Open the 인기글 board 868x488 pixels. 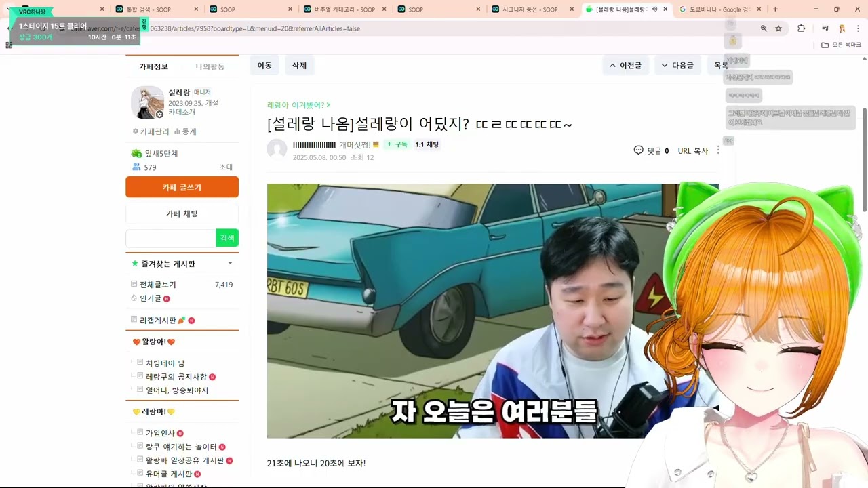pos(150,298)
